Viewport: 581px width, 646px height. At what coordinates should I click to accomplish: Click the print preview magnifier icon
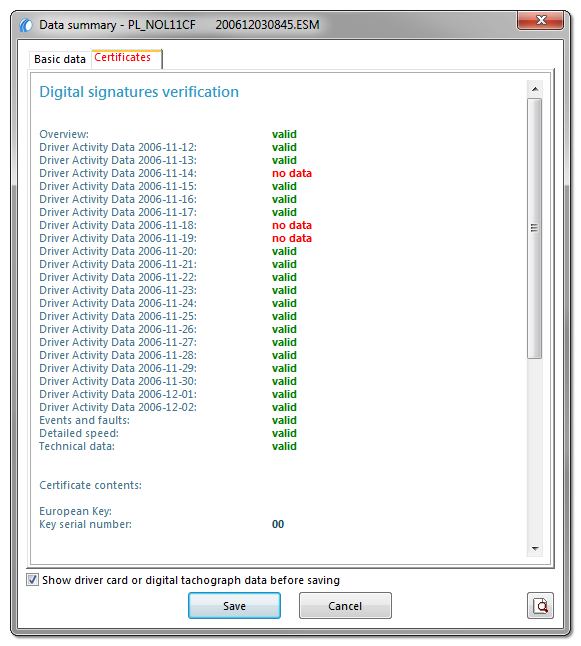(540, 606)
